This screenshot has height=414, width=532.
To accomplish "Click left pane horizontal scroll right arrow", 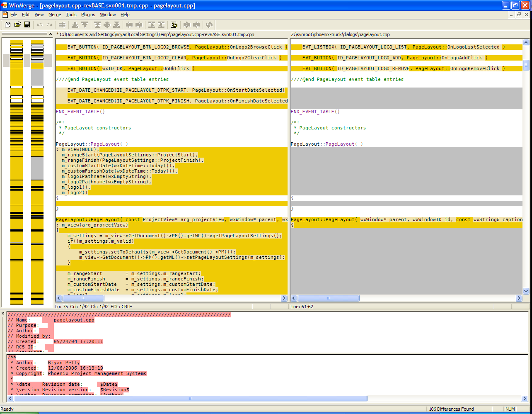I will (284, 298).
